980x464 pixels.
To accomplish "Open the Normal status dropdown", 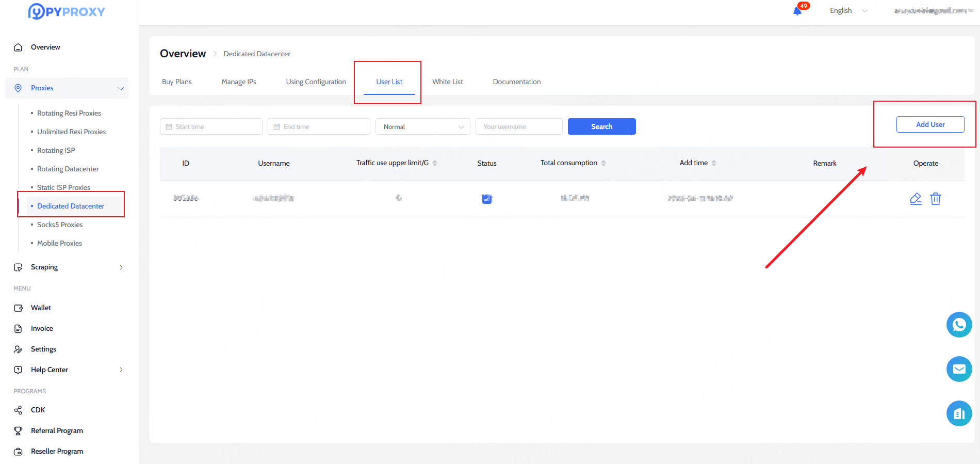I will pos(422,126).
